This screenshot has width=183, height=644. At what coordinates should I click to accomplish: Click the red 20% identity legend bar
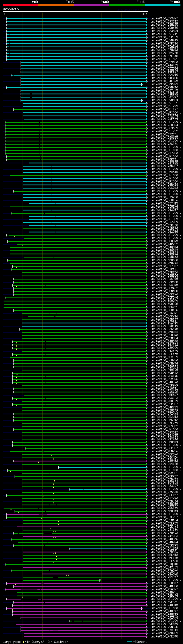pos(20,5)
